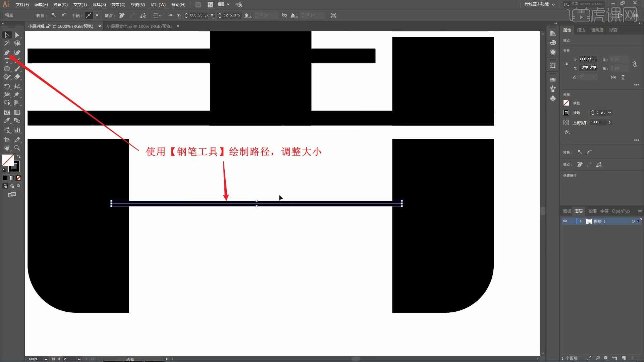Select the Pen tool in toolbar
Image resolution: width=644 pixels, height=362 pixels.
pos(7,52)
